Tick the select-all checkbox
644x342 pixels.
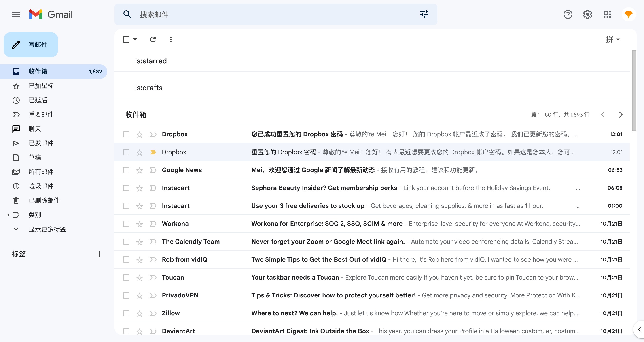(x=126, y=39)
